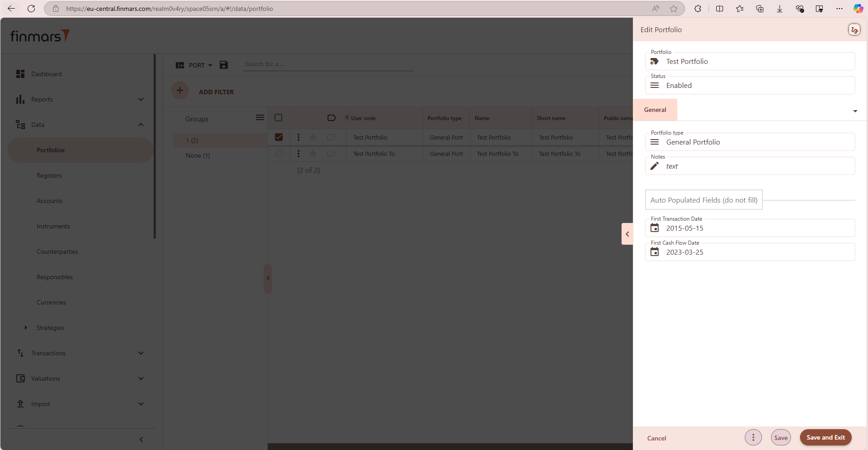
Task: Click the save layout floppy disk icon
Action: (224, 65)
